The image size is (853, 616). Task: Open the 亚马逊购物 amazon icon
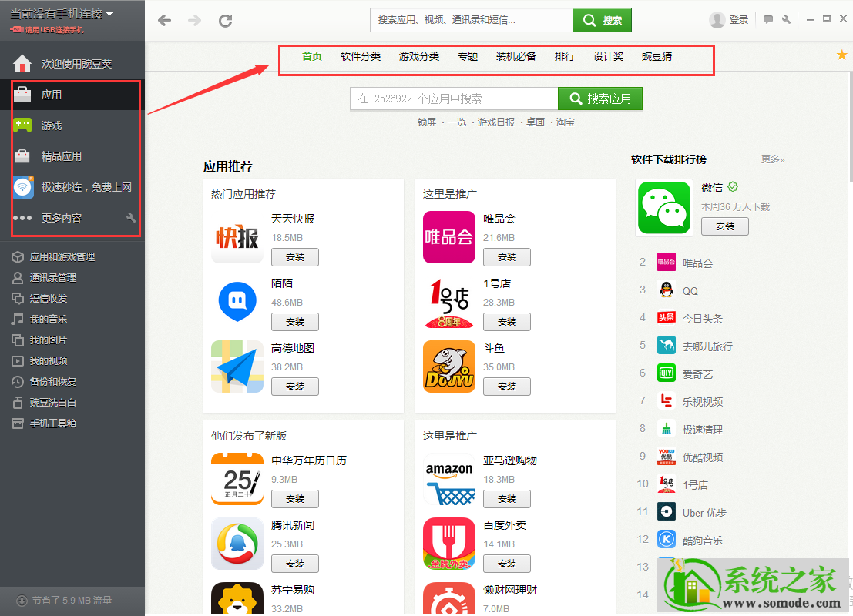(x=449, y=480)
